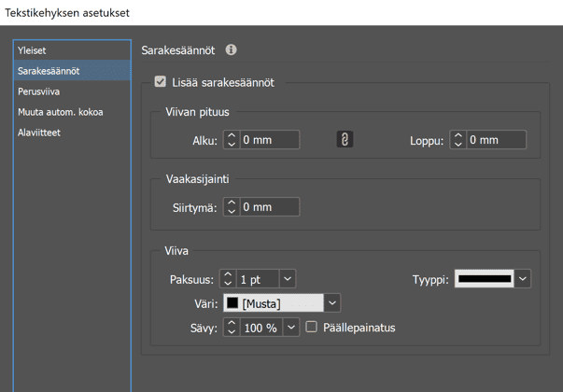This screenshot has height=392, width=563.
Task: Expand the Sävy percentage dropdown
Action: pyautogui.click(x=290, y=328)
